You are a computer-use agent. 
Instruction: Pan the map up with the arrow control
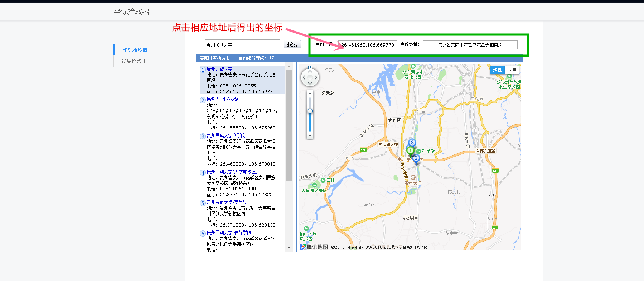point(310,71)
